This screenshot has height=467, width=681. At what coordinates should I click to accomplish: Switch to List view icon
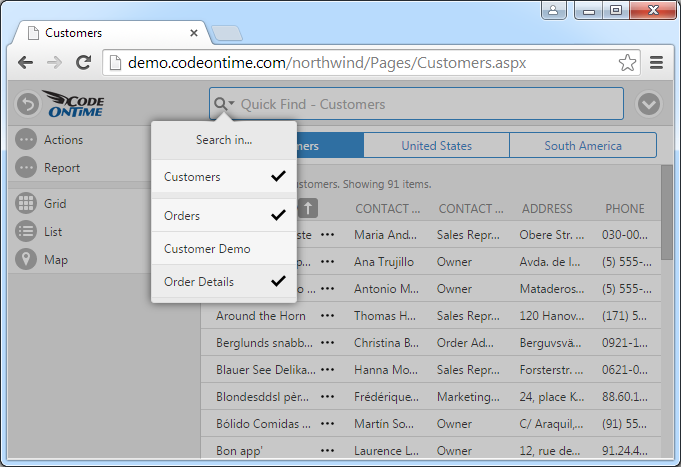point(28,232)
